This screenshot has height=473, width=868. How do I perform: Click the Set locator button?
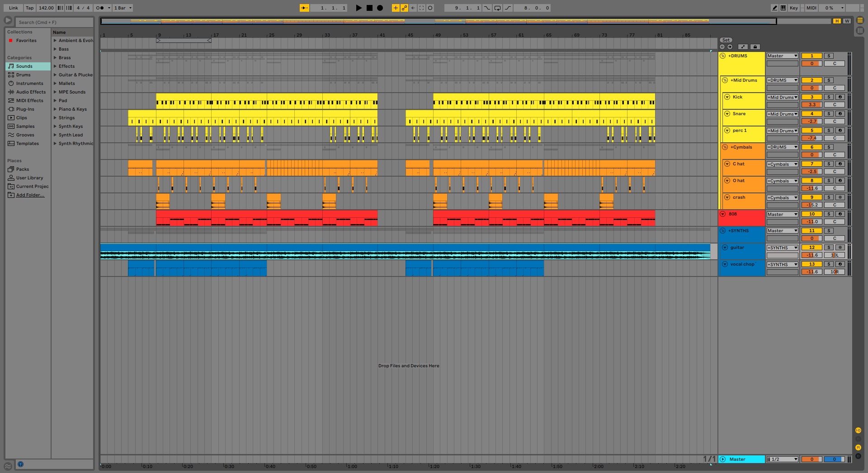tap(726, 40)
